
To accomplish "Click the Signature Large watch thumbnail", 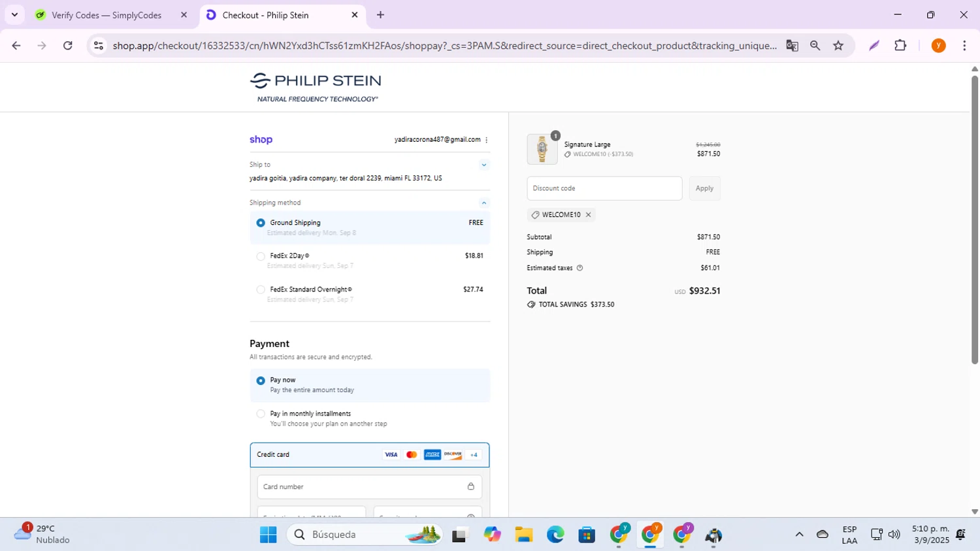I will [542, 149].
